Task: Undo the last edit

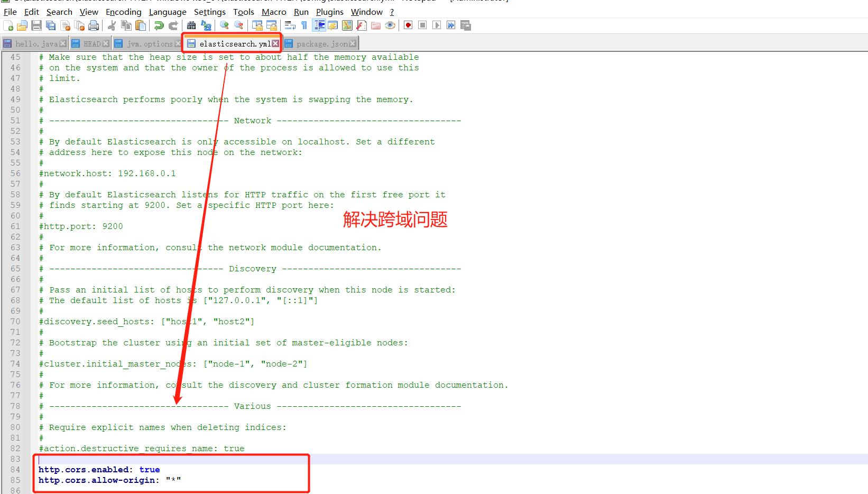Action: pyautogui.click(x=159, y=25)
